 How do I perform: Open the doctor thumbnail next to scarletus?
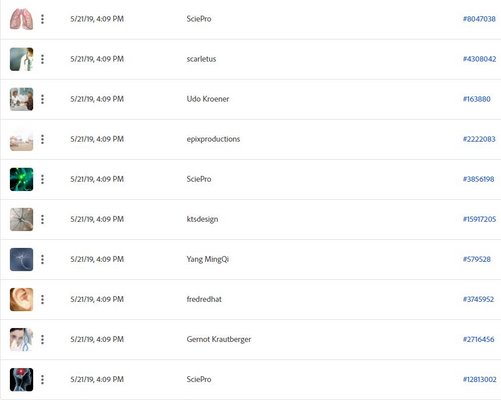(x=21, y=59)
